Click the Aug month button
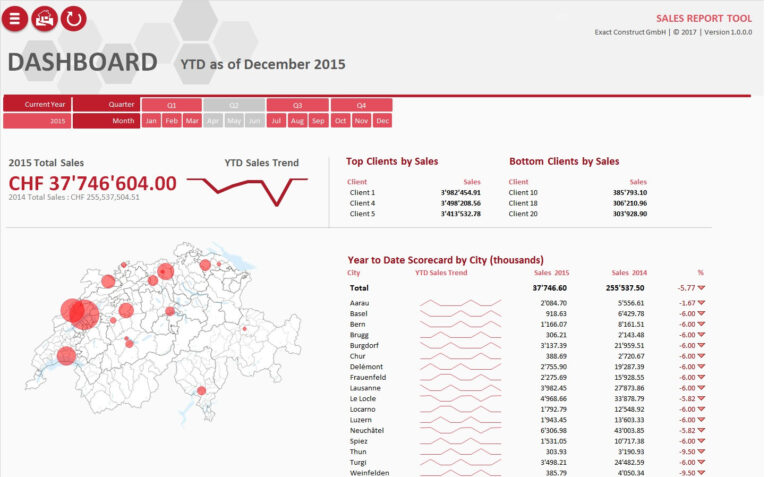Image resolution: width=768 pixels, height=477 pixels. [x=297, y=121]
